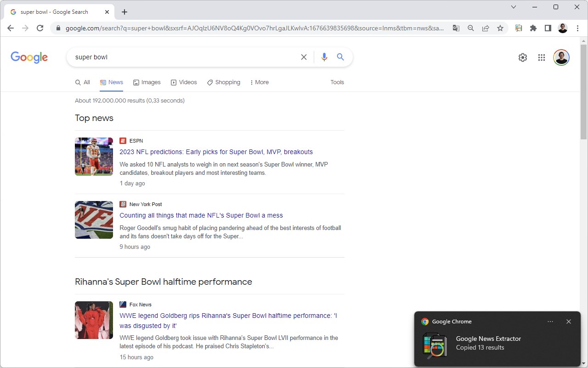Start voice search with the microphone

coord(324,57)
